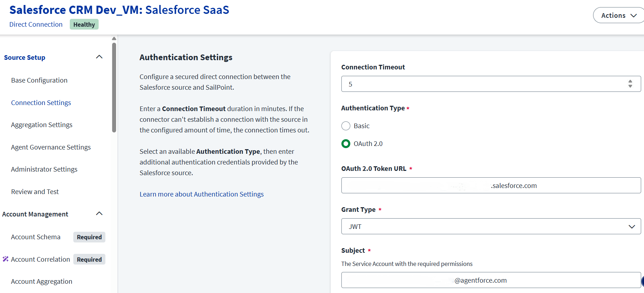This screenshot has height=293, width=644.
Task: Click the Service Account helper text
Action: (x=407, y=264)
